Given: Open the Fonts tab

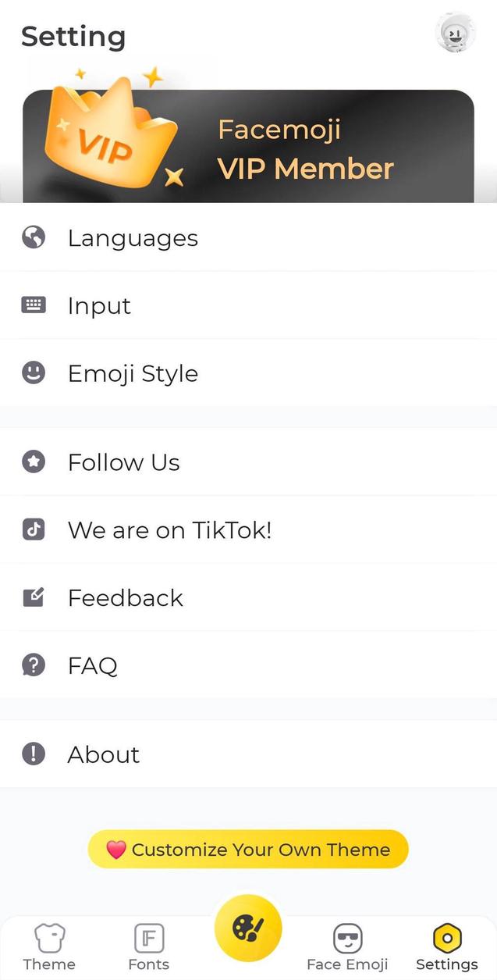Looking at the screenshot, I should [x=148, y=945].
